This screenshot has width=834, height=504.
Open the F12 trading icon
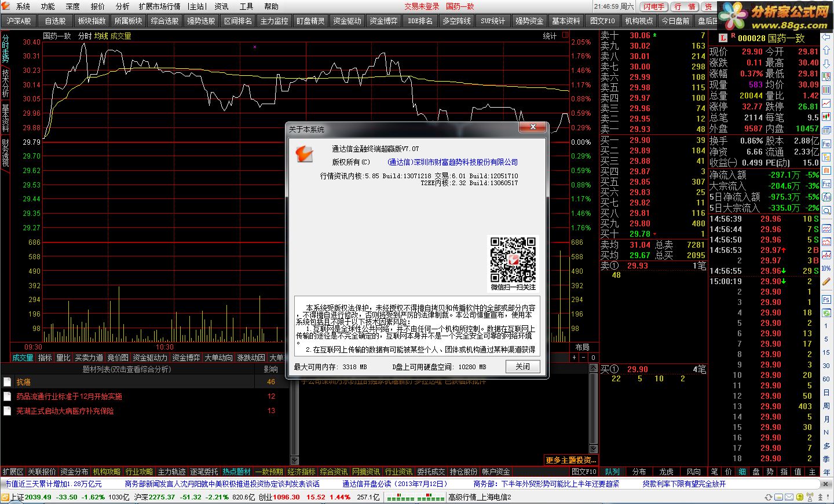[826, 183]
